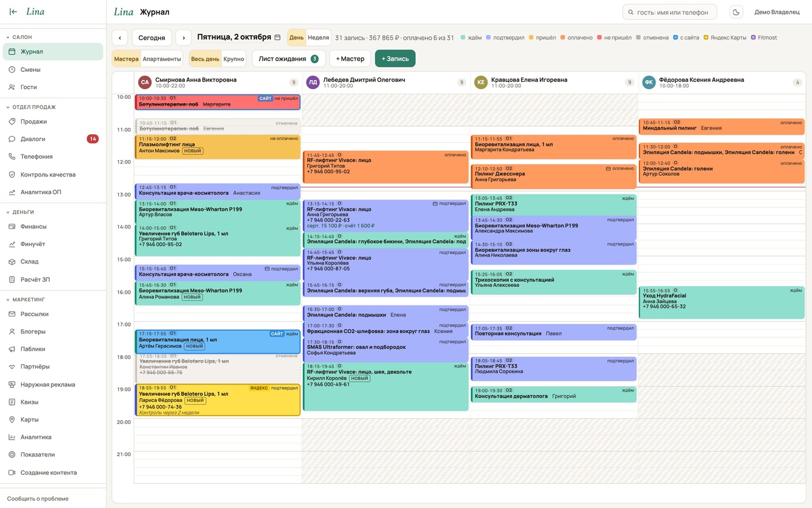Go to the next day
This screenshot has height=508, width=812.
[184, 38]
